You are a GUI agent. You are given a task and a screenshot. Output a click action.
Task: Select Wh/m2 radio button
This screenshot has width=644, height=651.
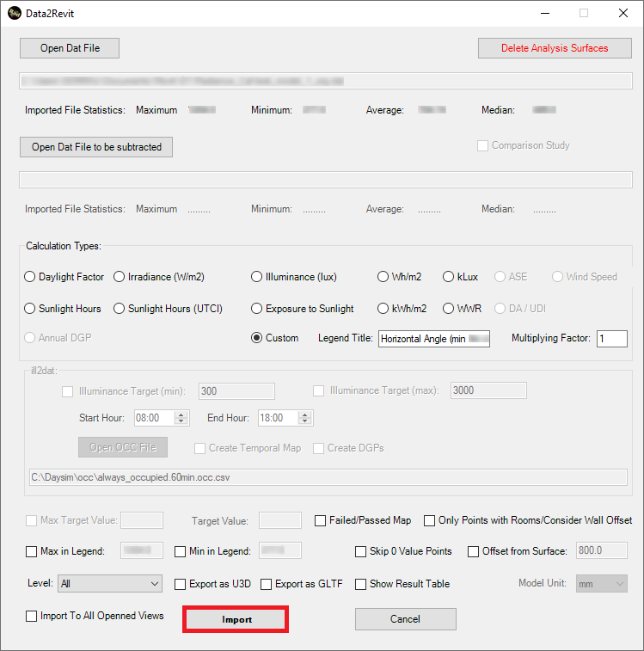click(x=383, y=277)
